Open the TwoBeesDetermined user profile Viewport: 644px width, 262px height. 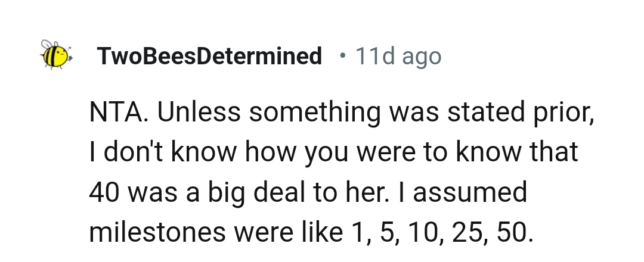pyautogui.click(x=209, y=57)
